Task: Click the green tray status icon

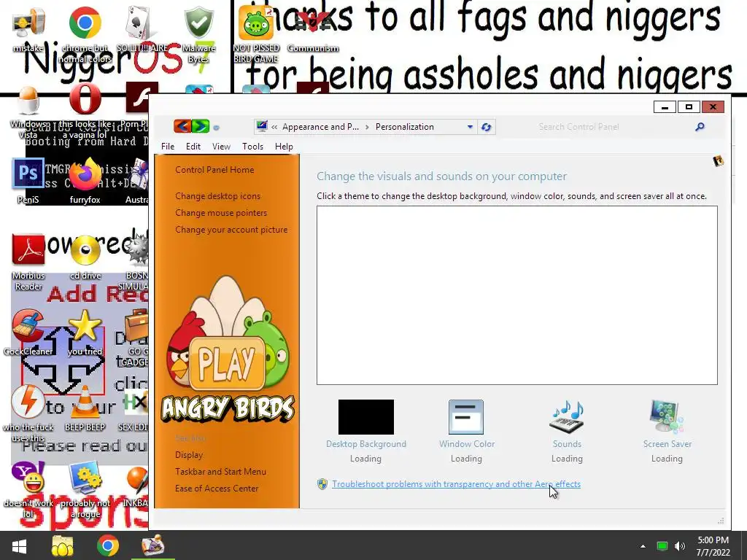Action: coord(662,546)
